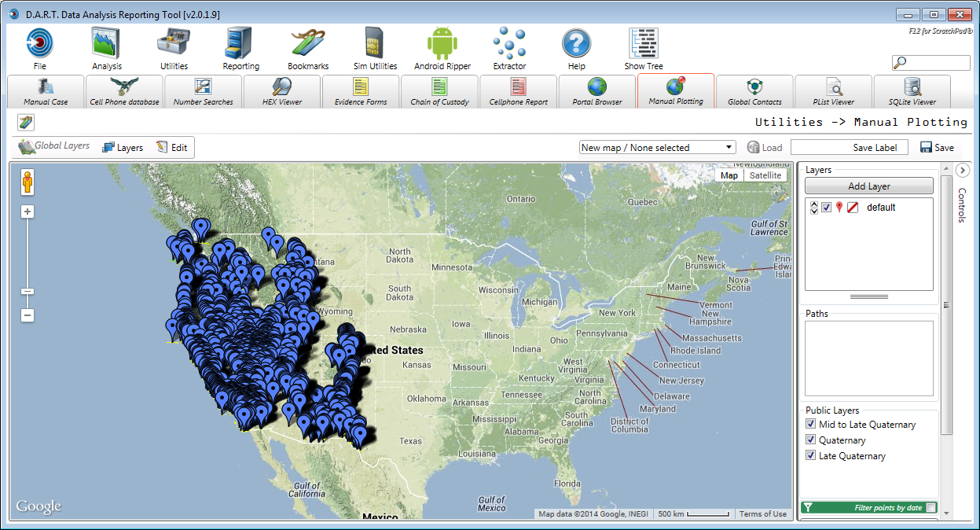This screenshot has width=980, height=530.
Task: Zoom in the map with plus button
Action: (28, 212)
